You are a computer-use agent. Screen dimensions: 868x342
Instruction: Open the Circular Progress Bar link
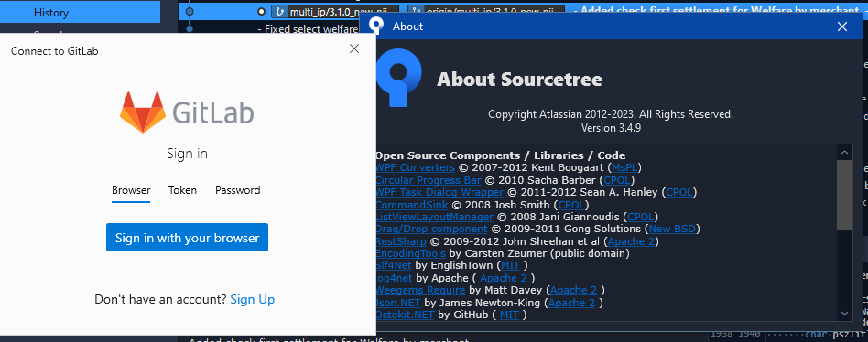tap(429, 180)
